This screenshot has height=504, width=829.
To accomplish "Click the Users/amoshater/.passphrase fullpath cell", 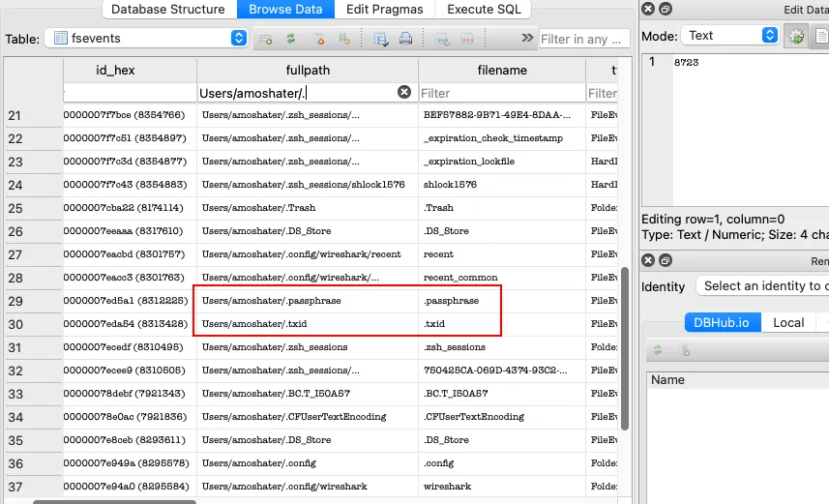I will (308, 301).
